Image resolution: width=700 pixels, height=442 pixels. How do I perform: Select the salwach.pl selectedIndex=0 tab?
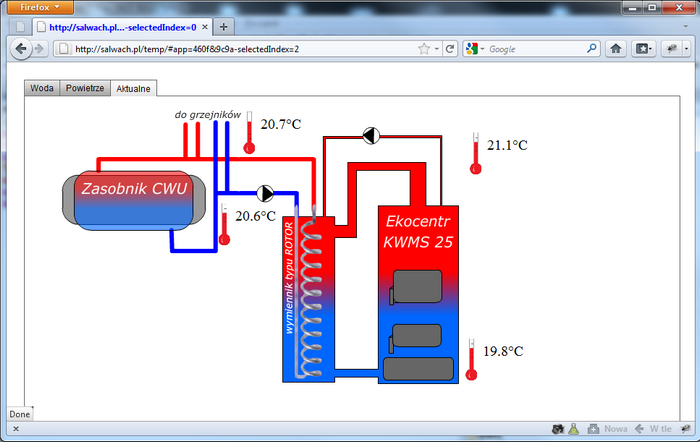123,27
